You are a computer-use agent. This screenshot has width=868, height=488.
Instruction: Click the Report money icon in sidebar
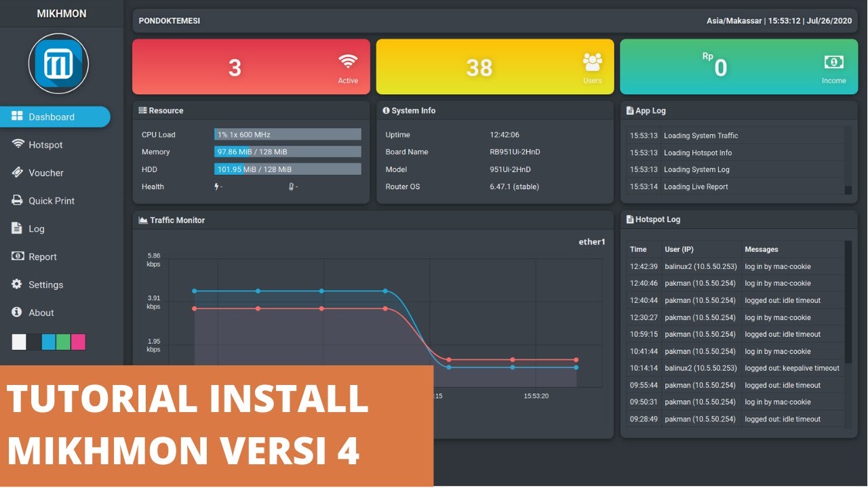pyautogui.click(x=17, y=256)
